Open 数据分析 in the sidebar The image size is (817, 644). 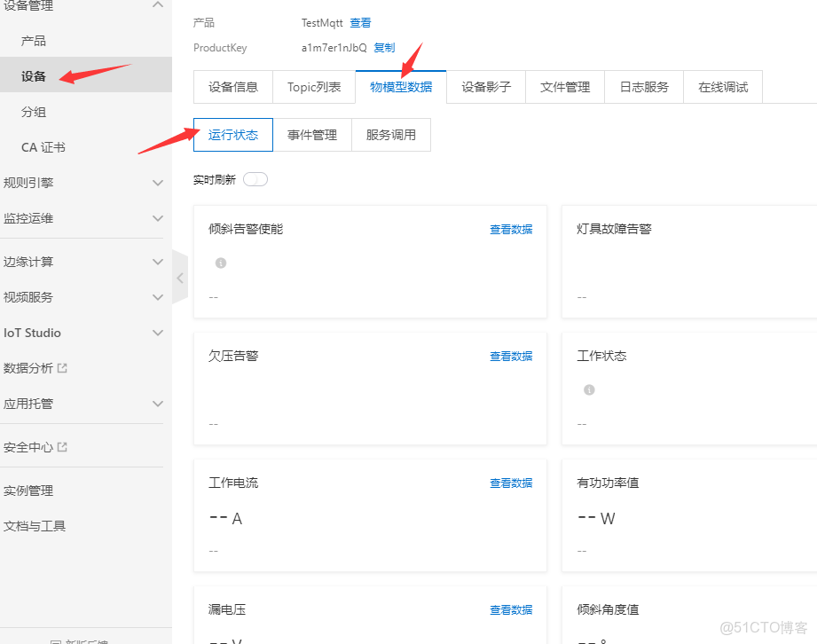pos(28,368)
